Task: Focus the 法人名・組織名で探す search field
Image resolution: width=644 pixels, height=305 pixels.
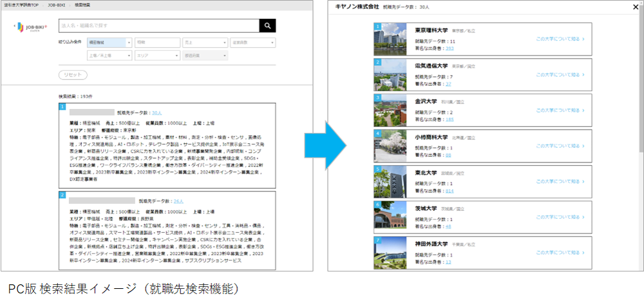Action: click(159, 26)
